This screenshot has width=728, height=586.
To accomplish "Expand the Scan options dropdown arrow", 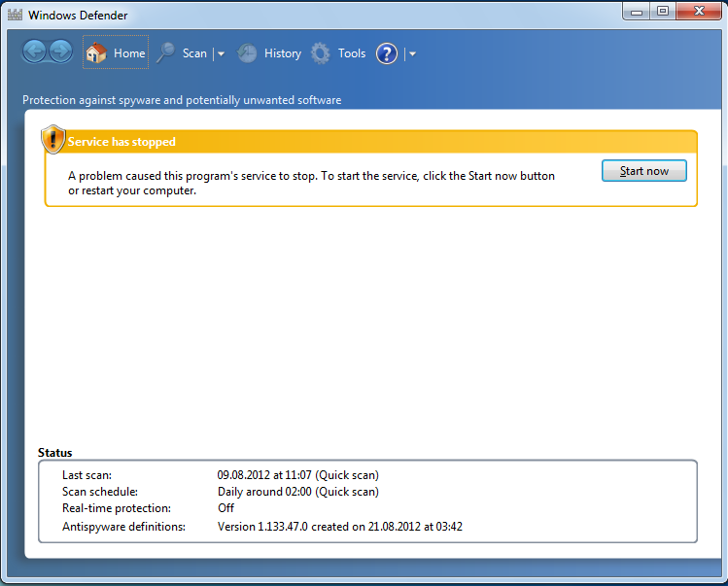I will (x=221, y=54).
